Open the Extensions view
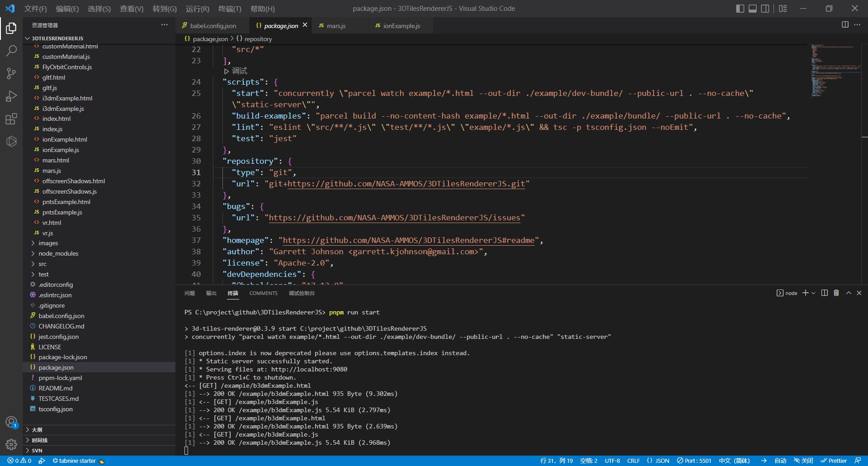Viewport: 868px width, 466px height. click(x=11, y=119)
